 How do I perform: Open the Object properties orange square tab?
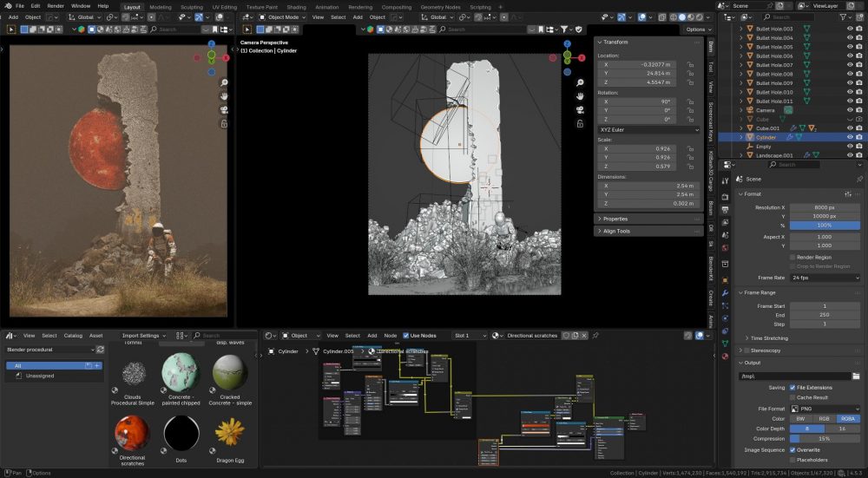[725, 280]
